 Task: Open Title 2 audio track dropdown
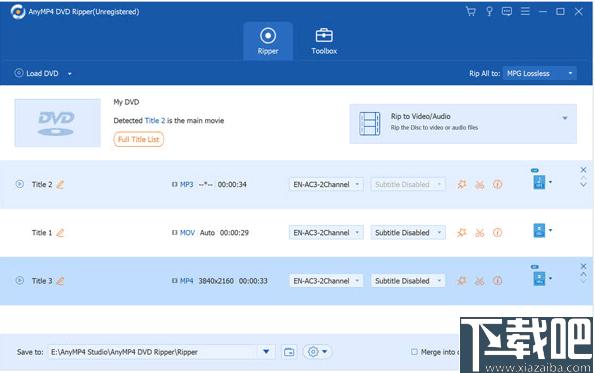[x=326, y=184]
